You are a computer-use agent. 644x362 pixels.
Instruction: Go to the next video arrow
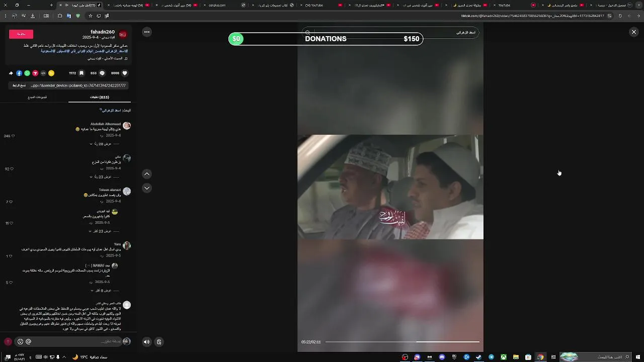(x=147, y=188)
